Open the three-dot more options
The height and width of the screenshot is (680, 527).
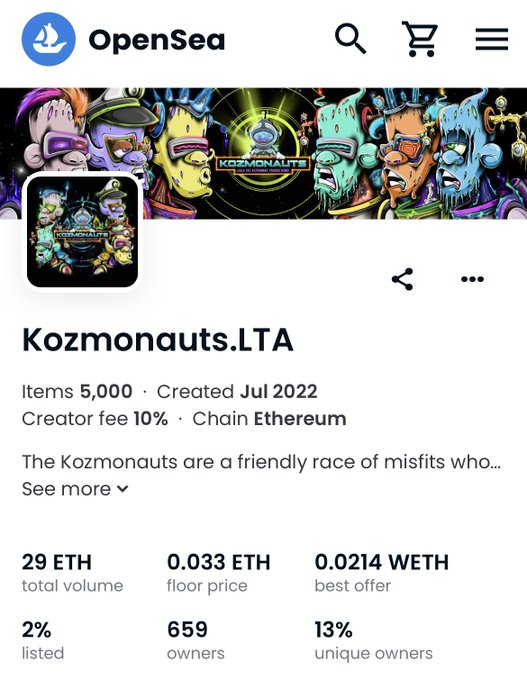click(x=472, y=279)
